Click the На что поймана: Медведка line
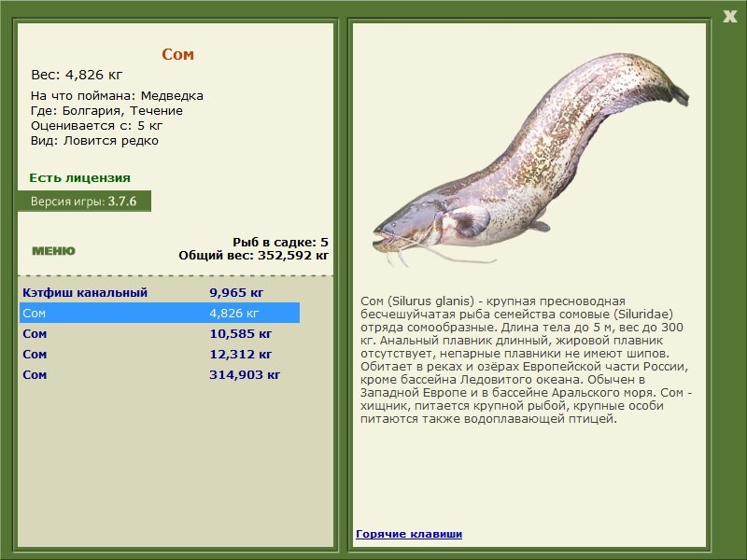Screen dimensions: 747x560 click(x=117, y=96)
